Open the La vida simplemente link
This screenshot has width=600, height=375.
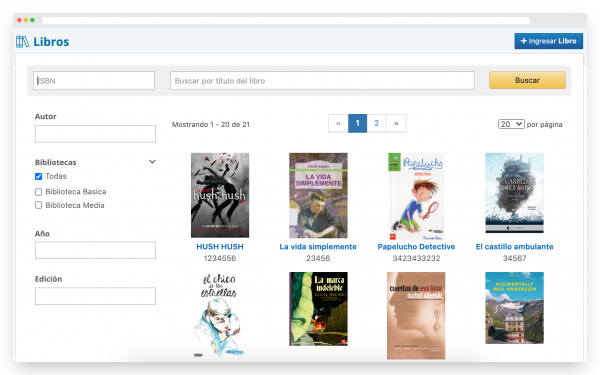[x=318, y=247]
